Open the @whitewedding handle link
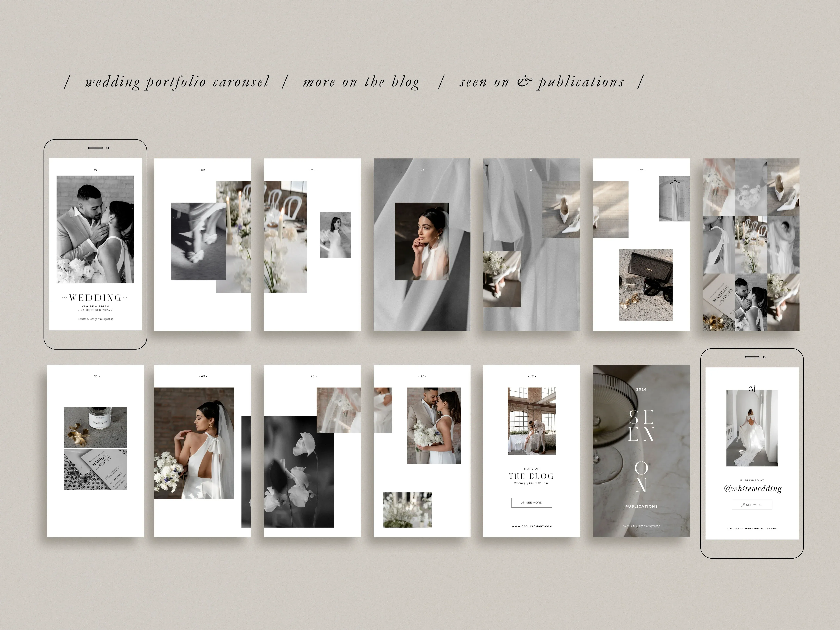This screenshot has height=630, width=840. [753, 489]
